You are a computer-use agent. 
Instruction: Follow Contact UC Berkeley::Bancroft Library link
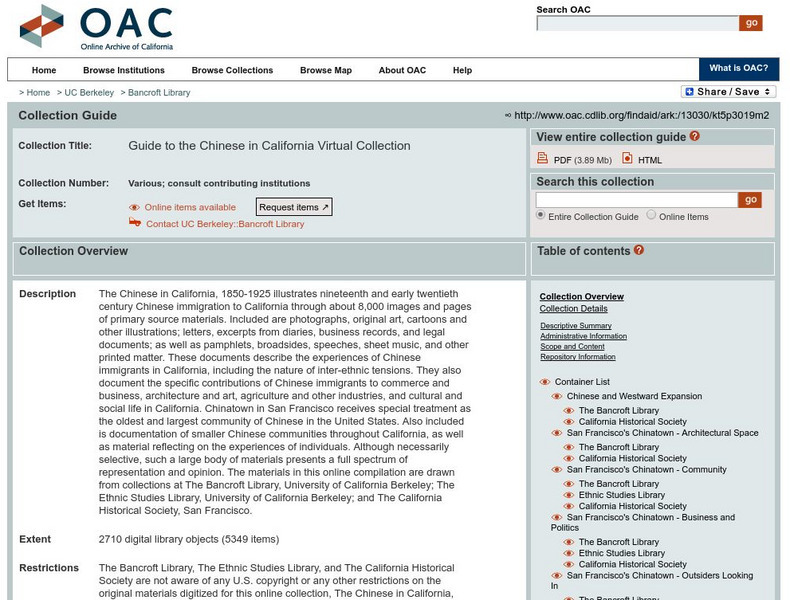click(225, 224)
